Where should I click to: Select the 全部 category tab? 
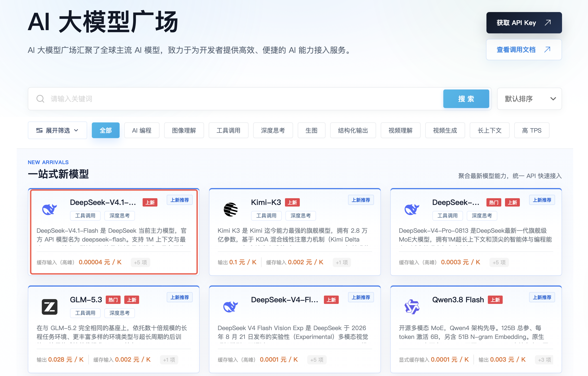(x=105, y=130)
